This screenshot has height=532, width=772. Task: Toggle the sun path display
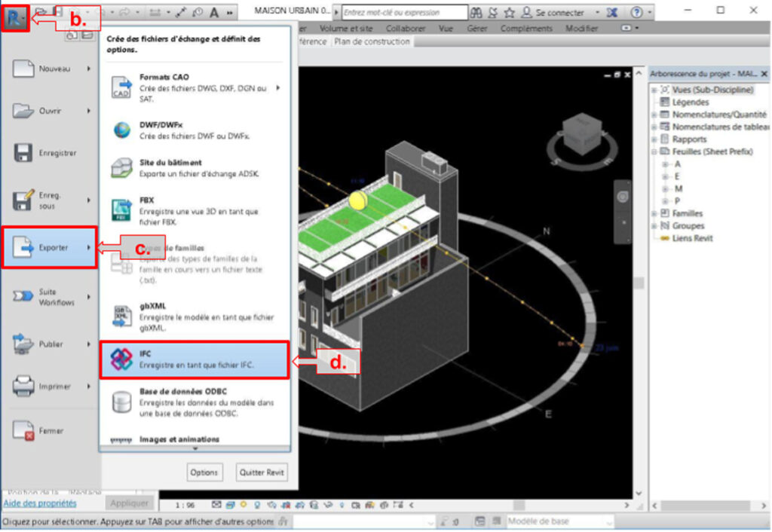click(x=244, y=503)
